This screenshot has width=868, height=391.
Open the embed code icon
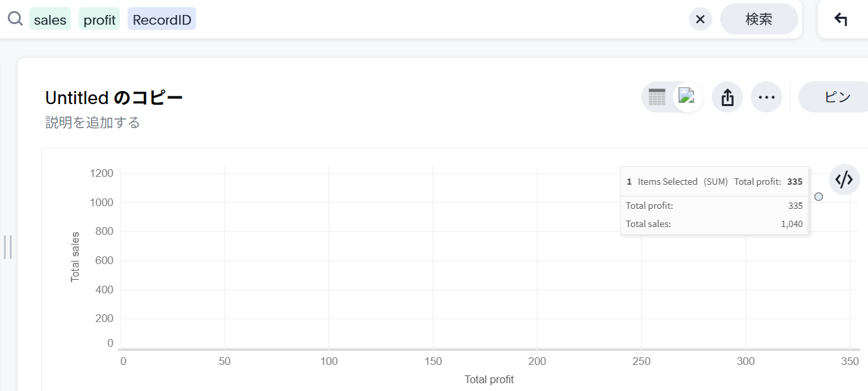844,179
